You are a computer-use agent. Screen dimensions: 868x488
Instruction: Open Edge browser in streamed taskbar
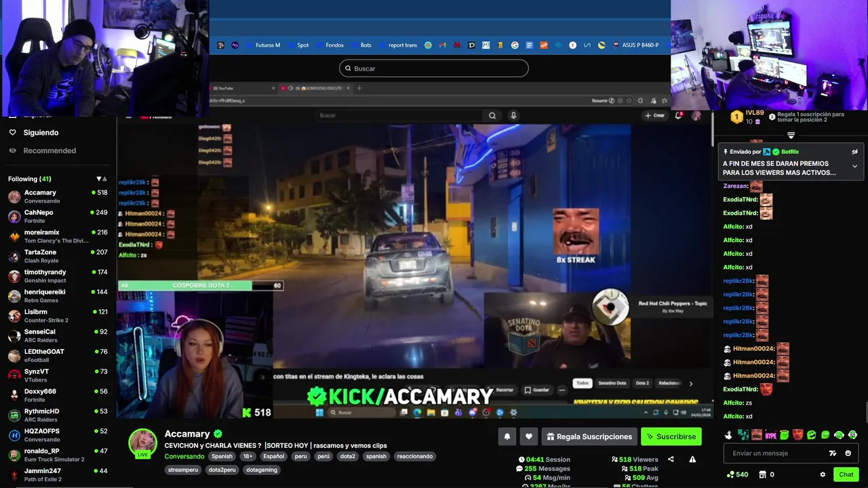(x=417, y=412)
